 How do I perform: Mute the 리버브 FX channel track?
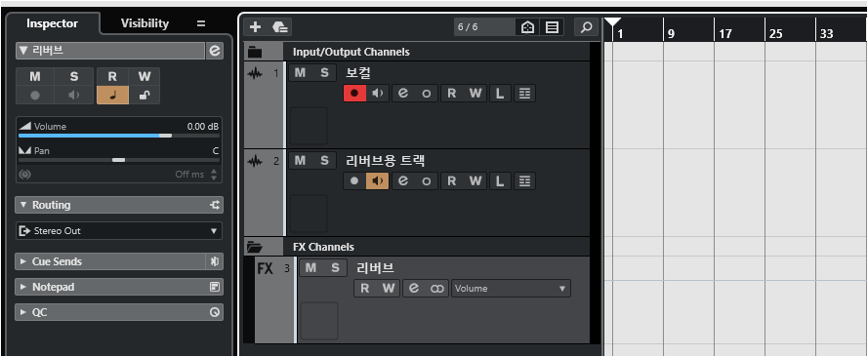click(x=311, y=268)
